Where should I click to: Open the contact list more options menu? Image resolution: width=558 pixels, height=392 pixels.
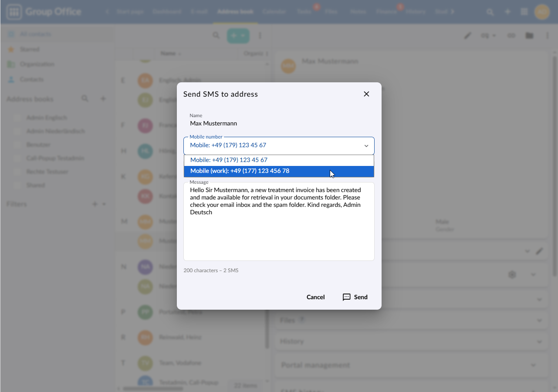(x=260, y=35)
